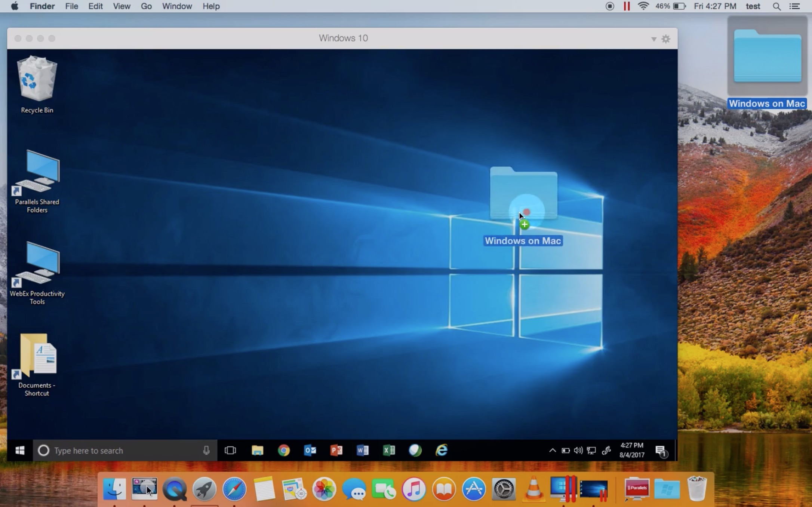Open the volume control in Windows tray
Image resolution: width=812 pixels, height=507 pixels.
click(x=578, y=450)
